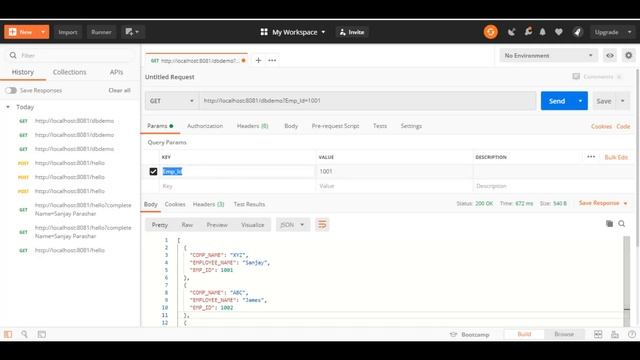This screenshot has height=360, width=640.
Task: Open the help icon at bottom right
Action: (632, 334)
